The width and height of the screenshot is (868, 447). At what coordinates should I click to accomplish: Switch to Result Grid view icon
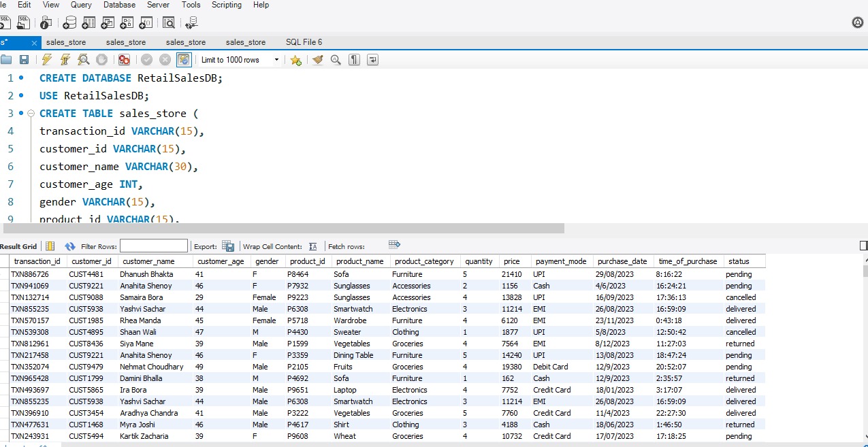pos(50,246)
